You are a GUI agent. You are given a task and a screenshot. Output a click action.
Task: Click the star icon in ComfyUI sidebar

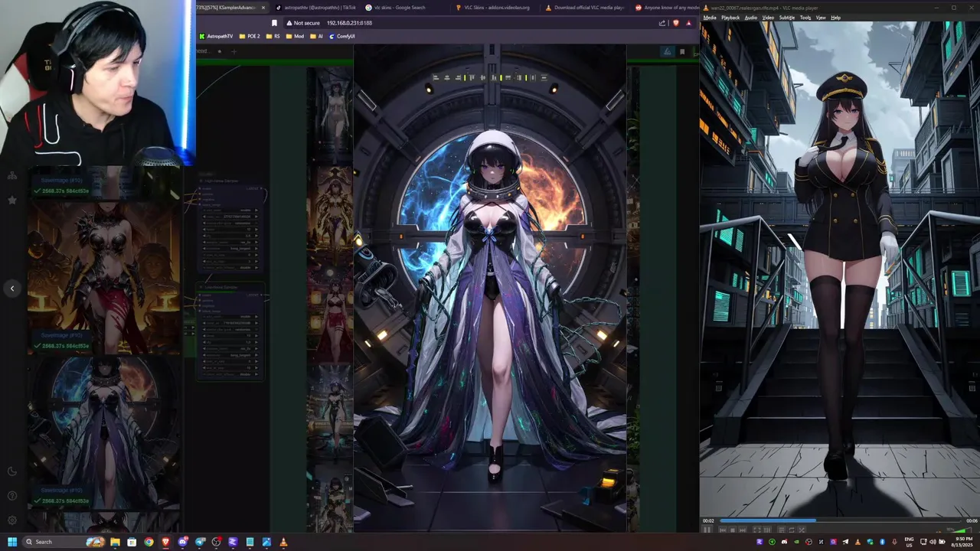pyautogui.click(x=12, y=200)
